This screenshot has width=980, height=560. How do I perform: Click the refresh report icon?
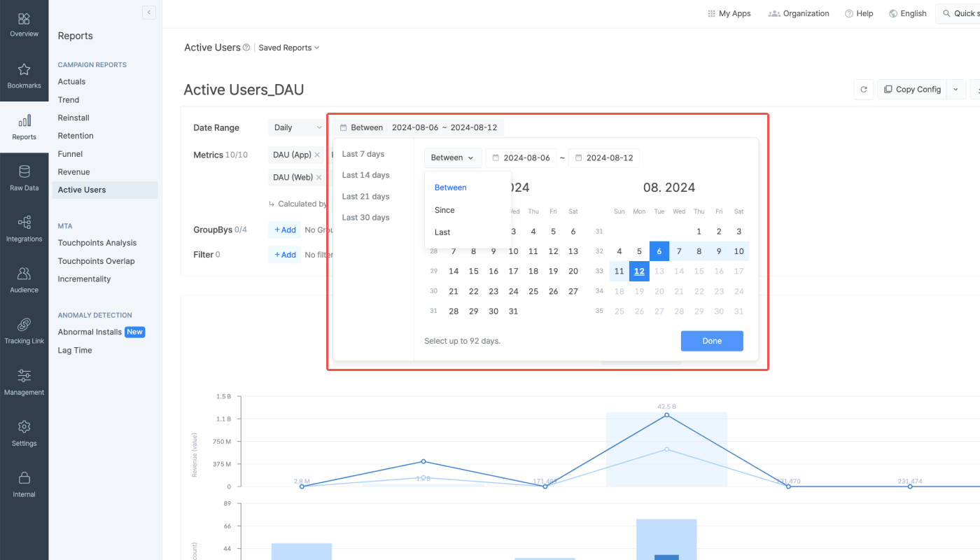[x=864, y=90]
